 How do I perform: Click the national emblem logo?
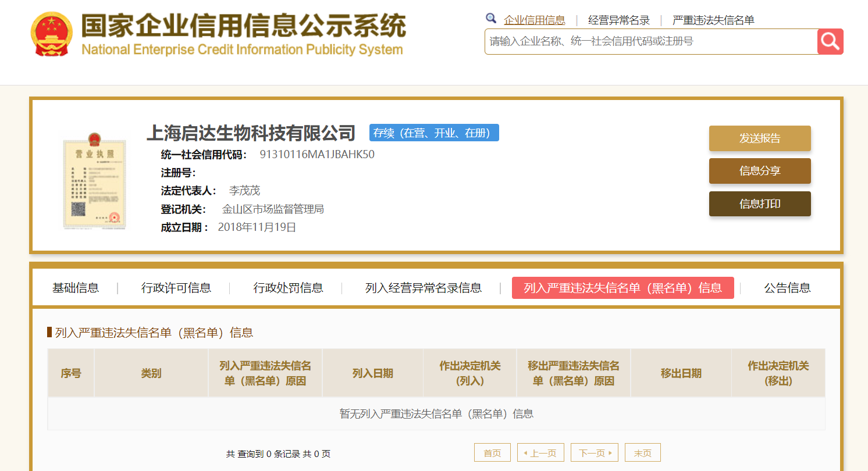coord(52,34)
